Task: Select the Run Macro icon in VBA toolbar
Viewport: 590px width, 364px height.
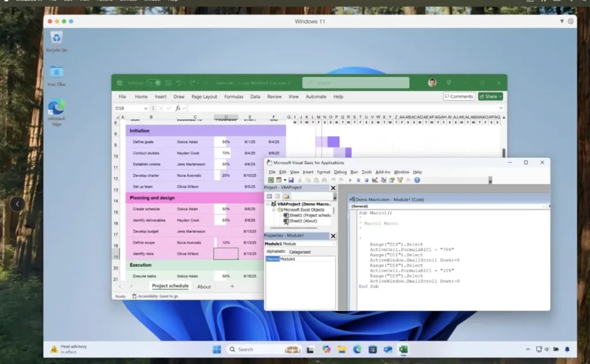Action: (350, 180)
